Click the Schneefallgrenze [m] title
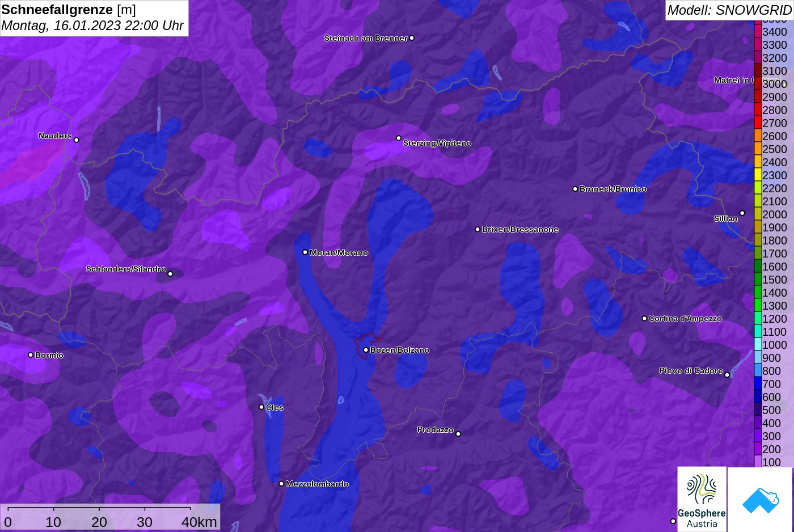The height and width of the screenshot is (532, 794). (69, 10)
